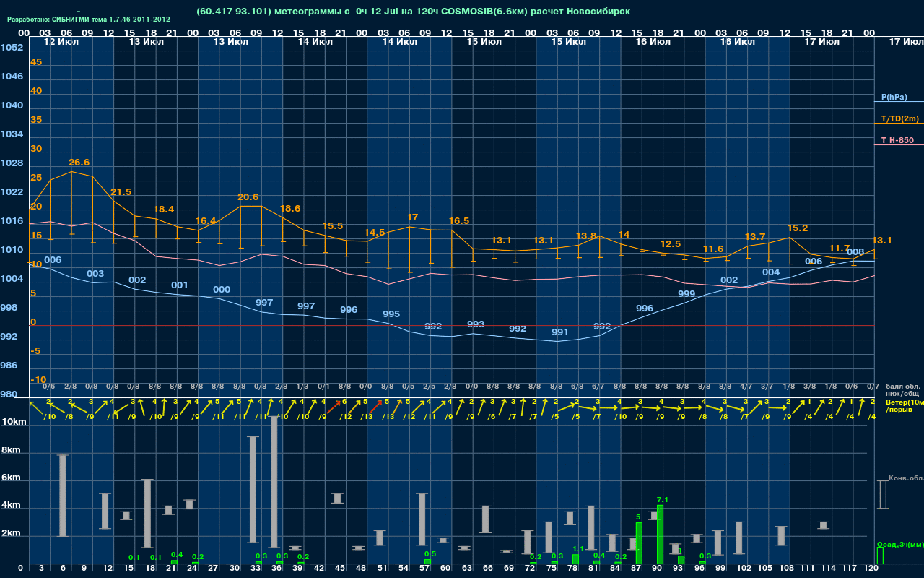Click the 10km height axis label
This screenshot has width=924, height=578.
[x=15, y=422]
